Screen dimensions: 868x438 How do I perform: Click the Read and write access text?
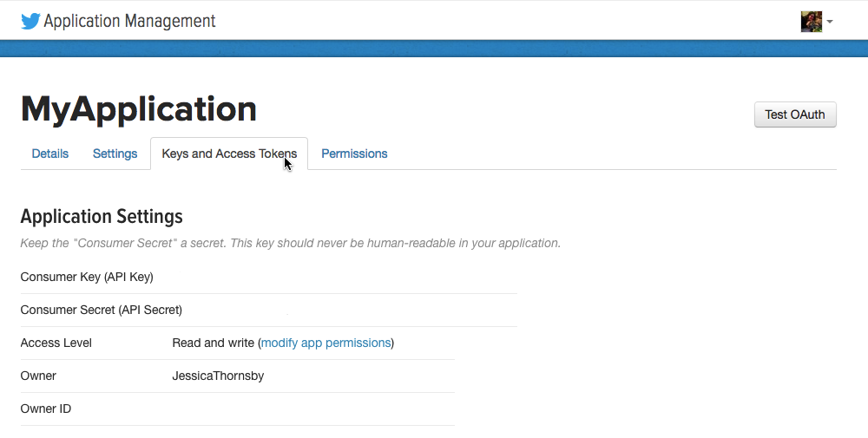213,343
